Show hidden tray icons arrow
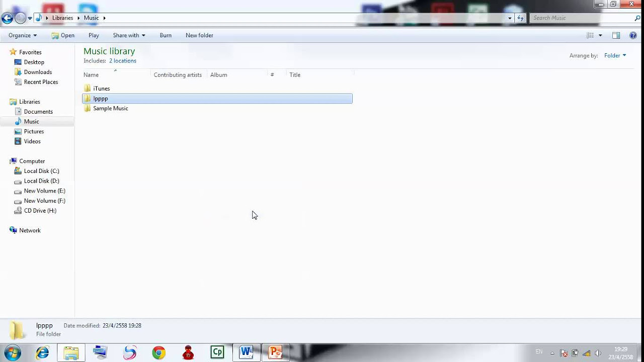This screenshot has height=362, width=644. tap(552, 353)
